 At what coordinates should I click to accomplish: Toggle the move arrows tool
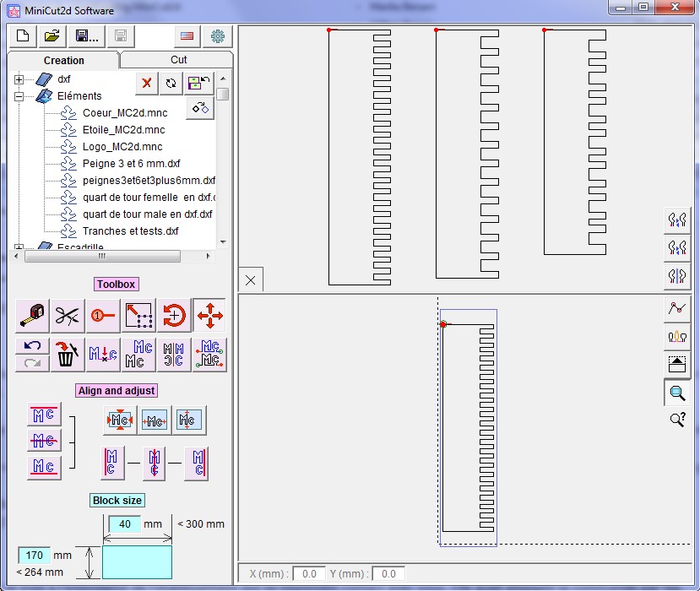(209, 316)
